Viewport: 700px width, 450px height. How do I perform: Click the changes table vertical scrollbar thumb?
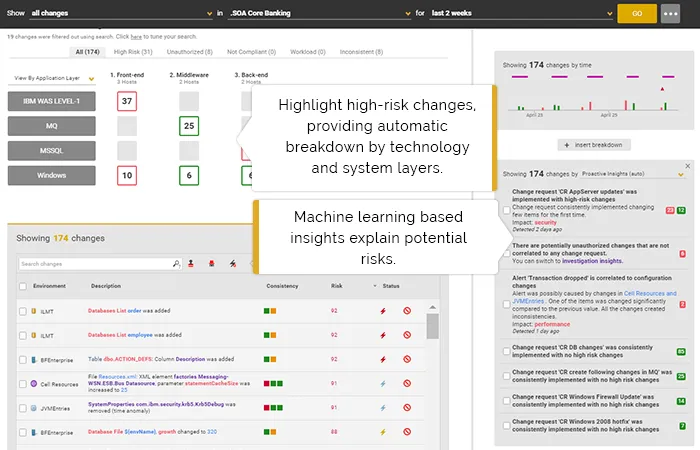pyautogui.click(x=432, y=326)
